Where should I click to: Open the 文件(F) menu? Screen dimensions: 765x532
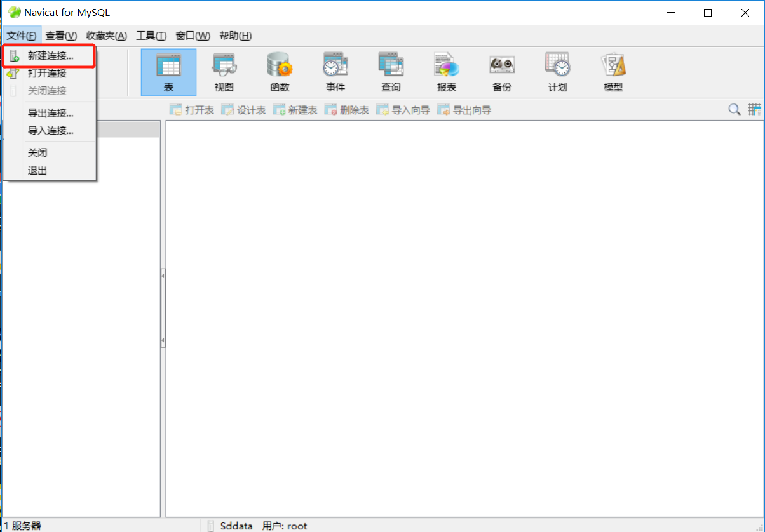(x=22, y=36)
